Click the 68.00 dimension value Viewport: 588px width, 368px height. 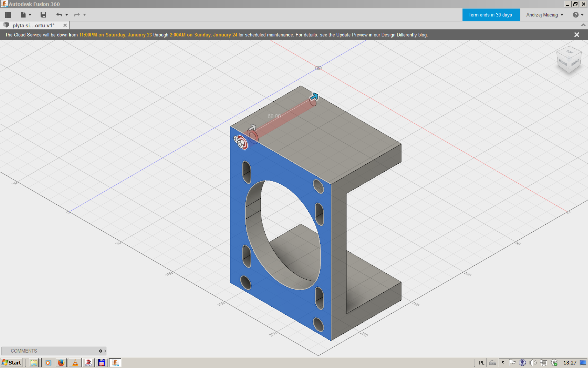pos(274,116)
